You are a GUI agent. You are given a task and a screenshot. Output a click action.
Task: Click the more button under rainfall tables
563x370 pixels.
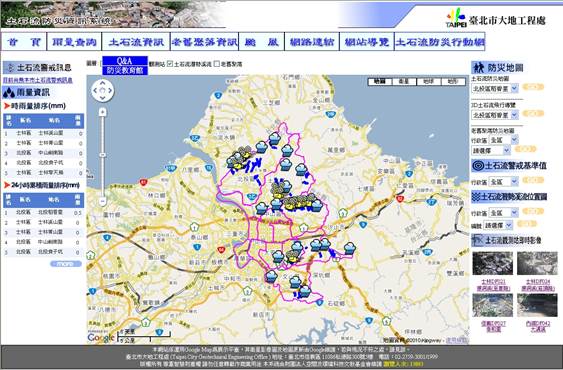point(65,264)
